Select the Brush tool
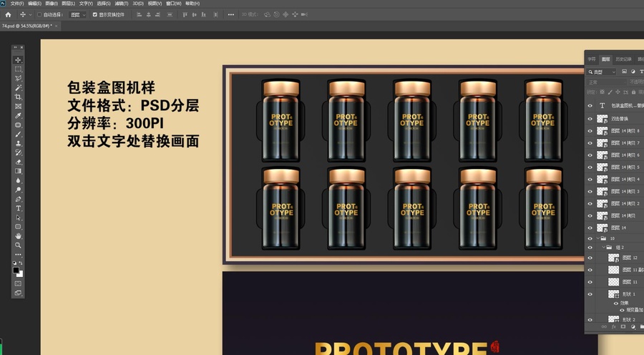 point(18,135)
